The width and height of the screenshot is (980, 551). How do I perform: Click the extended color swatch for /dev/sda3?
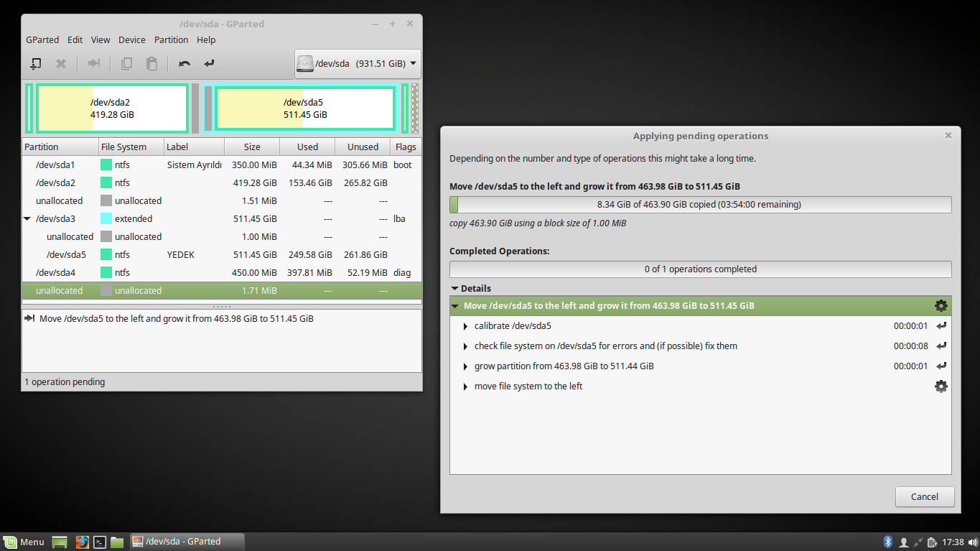click(106, 219)
